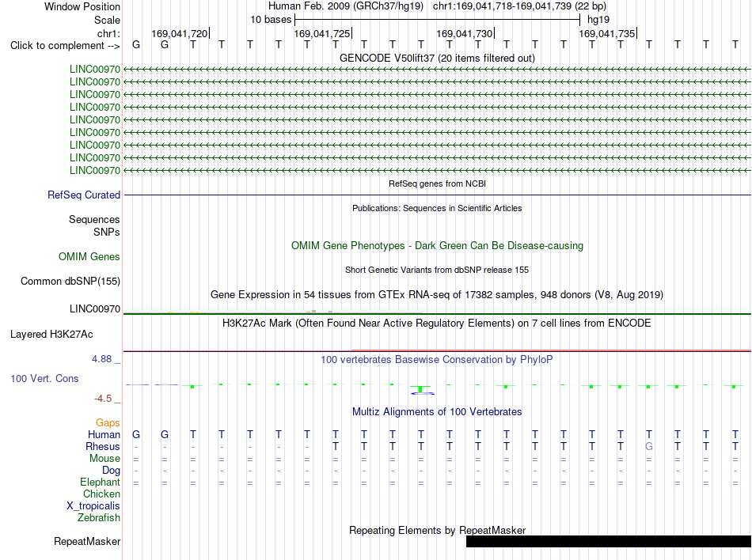This screenshot has height=560, width=752.
Task: Click LINC00970 label of GTEx expression track
Action: click(94, 309)
